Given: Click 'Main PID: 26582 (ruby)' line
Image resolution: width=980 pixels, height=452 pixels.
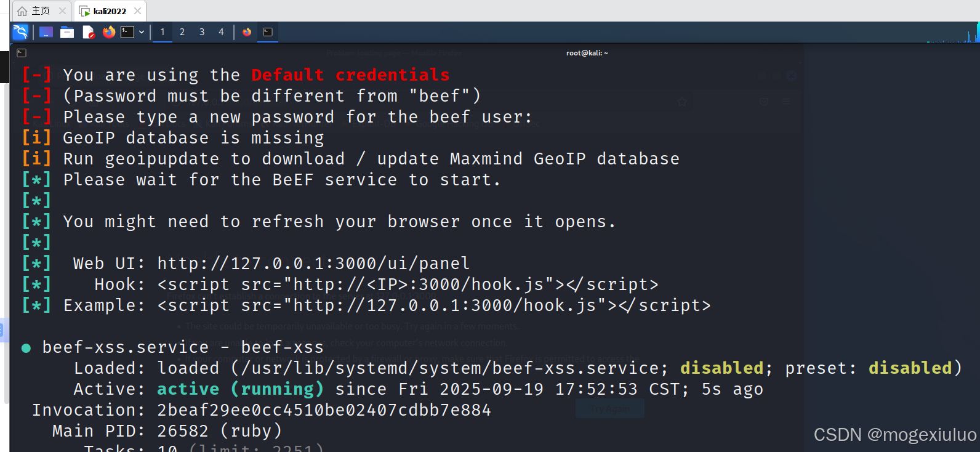Looking at the screenshot, I should (x=167, y=431).
